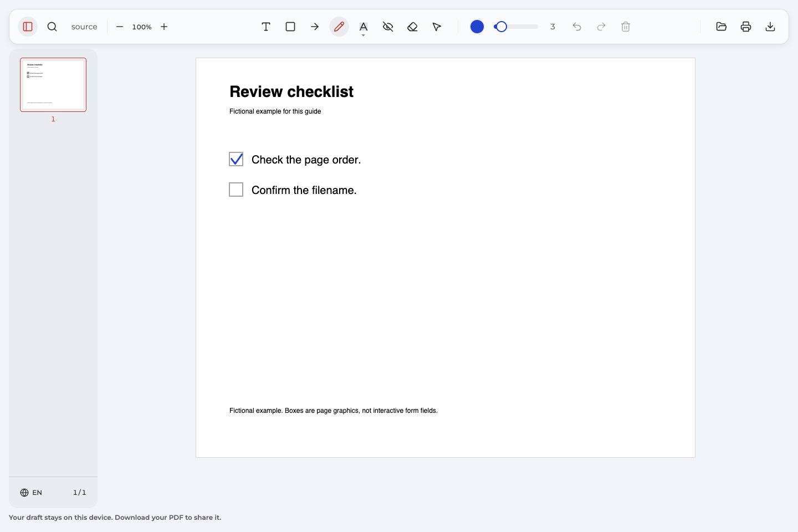Undo the last action
798x532 pixels.
click(577, 27)
